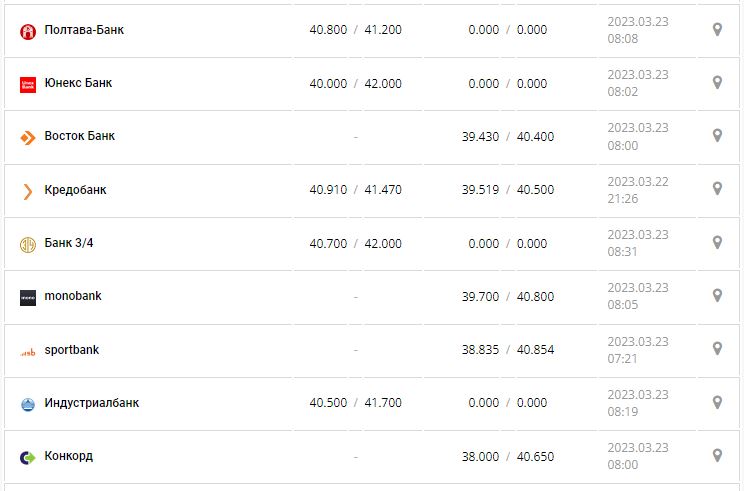The width and height of the screenshot is (744, 491).
Task: Click the monobank 39.700 / 40.800 rate
Action: [x=508, y=296]
